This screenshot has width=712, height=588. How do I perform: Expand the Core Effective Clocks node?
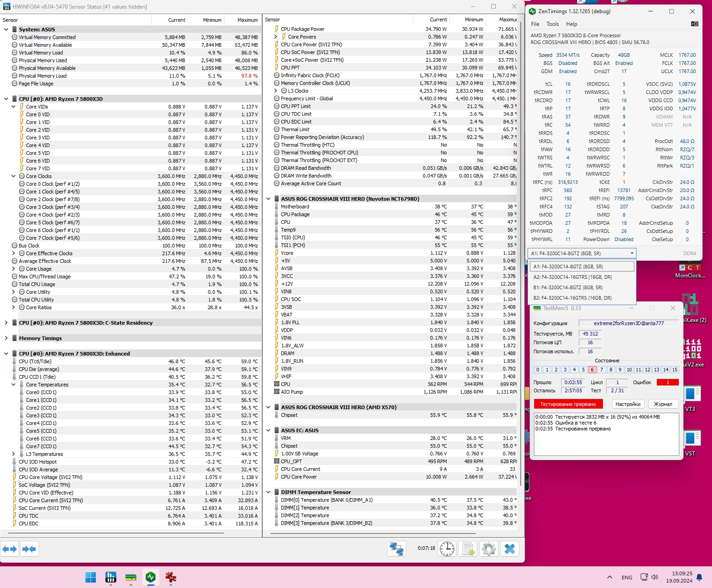[x=13, y=253]
